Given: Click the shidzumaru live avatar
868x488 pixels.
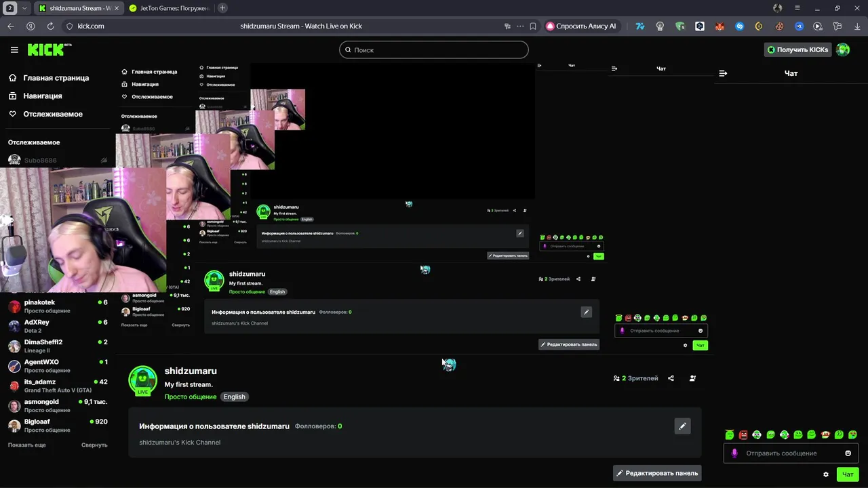Looking at the screenshot, I should (x=143, y=380).
